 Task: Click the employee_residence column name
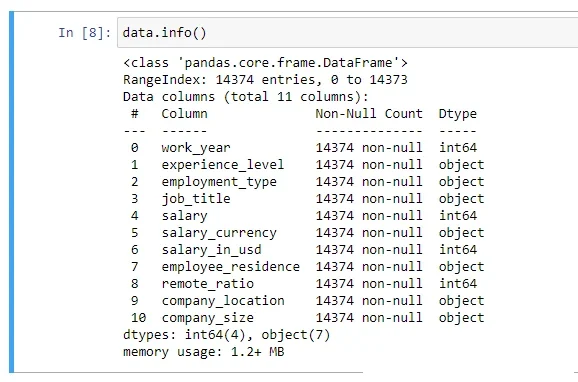coord(230,267)
